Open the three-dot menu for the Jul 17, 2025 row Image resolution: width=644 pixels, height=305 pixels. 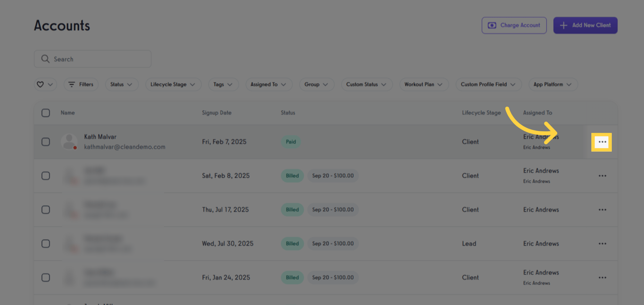click(602, 209)
